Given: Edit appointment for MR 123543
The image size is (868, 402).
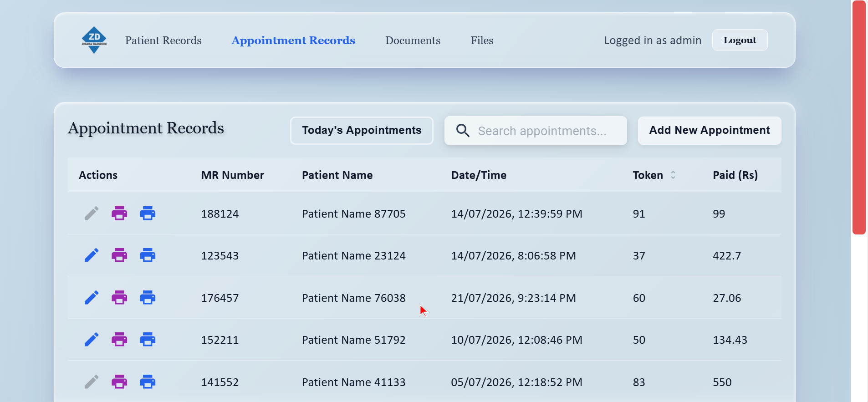Looking at the screenshot, I should (x=92, y=255).
